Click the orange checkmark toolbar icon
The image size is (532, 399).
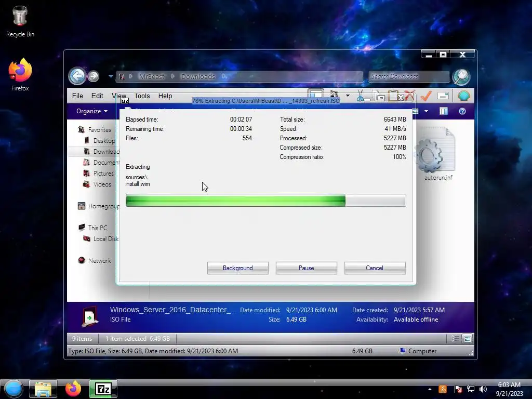click(426, 96)
